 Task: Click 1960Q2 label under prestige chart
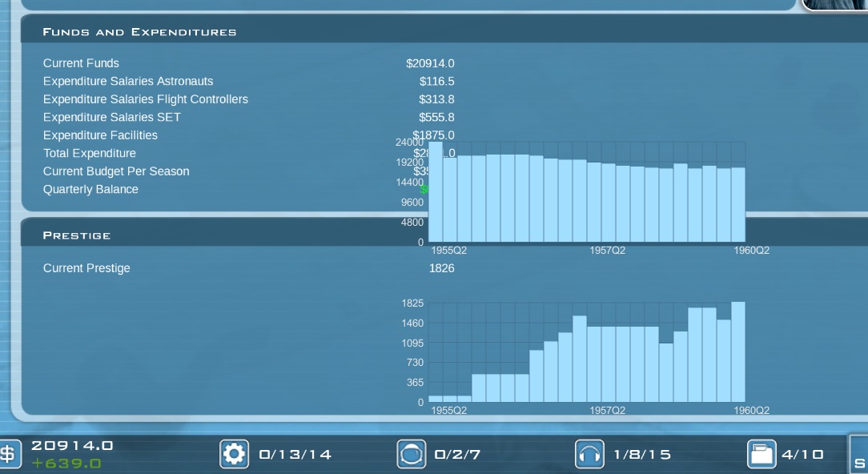tap(751, 410)
